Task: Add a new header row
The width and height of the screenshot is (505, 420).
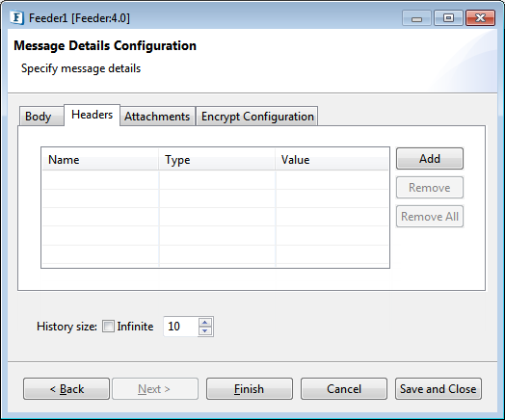Action: pos(430,159)
